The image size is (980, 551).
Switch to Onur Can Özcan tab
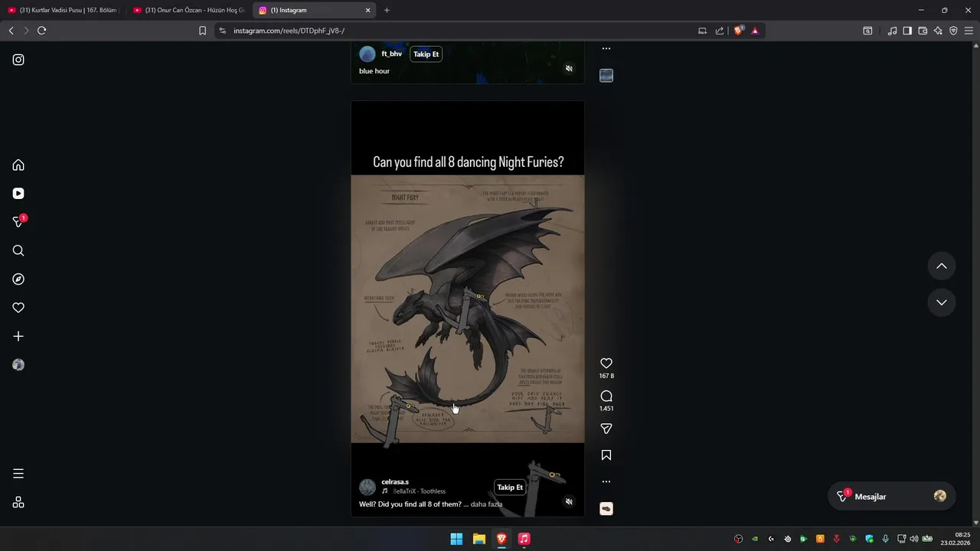tap(189, 10)
